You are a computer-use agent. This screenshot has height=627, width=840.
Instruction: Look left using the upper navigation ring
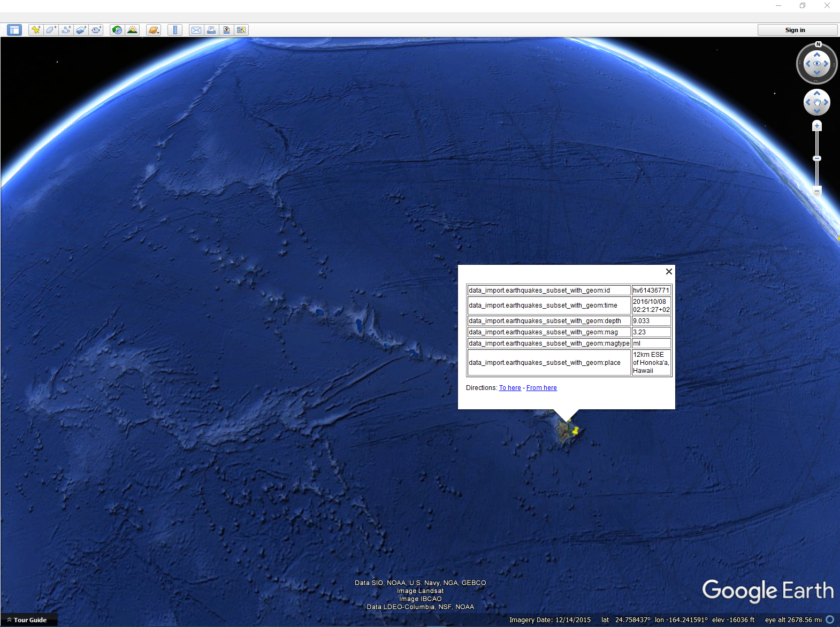pos(808,64)
